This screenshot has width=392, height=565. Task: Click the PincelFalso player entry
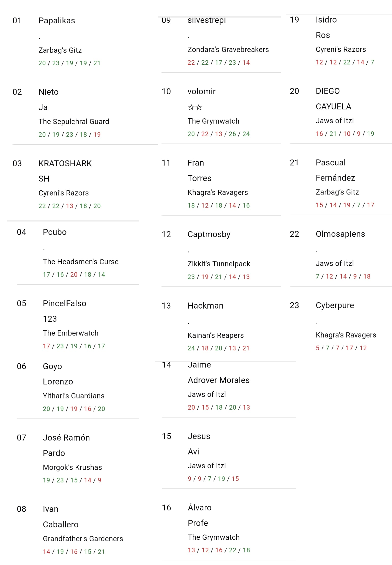click(x=64, y=303)
